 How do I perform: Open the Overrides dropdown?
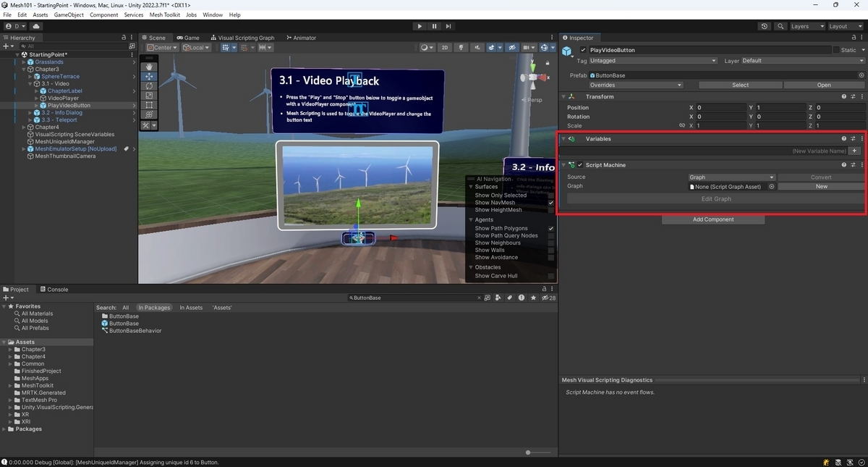pos(636,85)
